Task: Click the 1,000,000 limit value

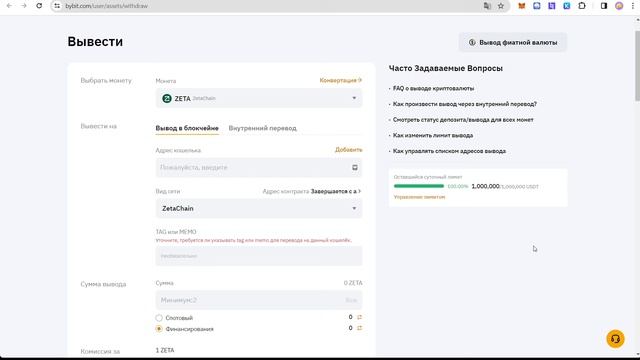Action: click(485, 186)
